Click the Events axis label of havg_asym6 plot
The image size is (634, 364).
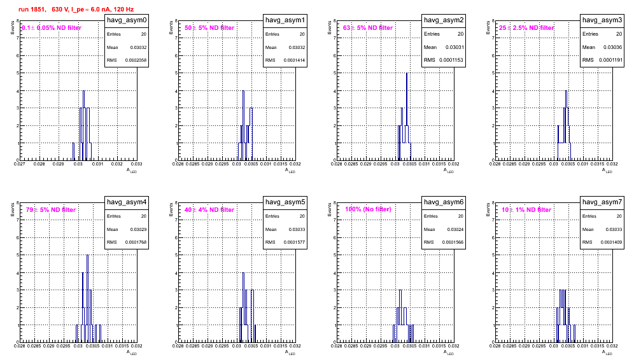[330, 209]
